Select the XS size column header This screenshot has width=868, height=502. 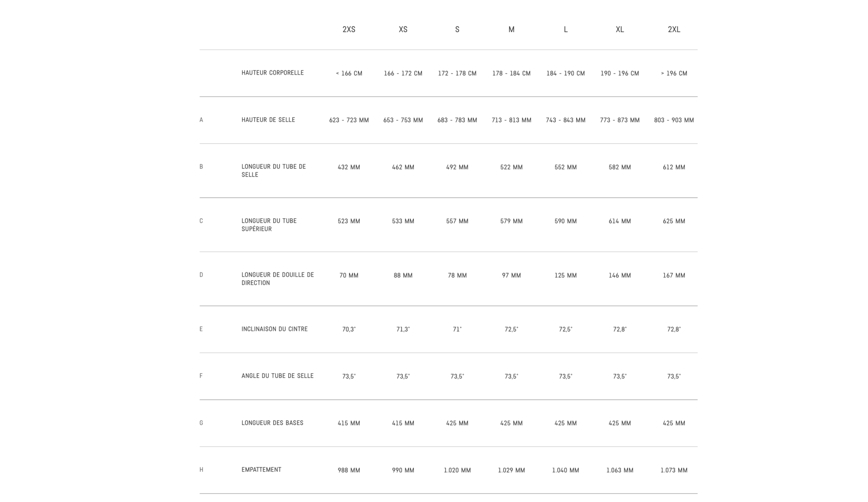[403, 29]
